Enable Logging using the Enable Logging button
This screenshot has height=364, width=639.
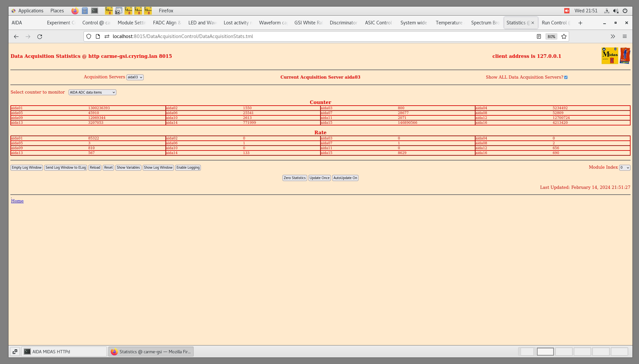[188, 167]
